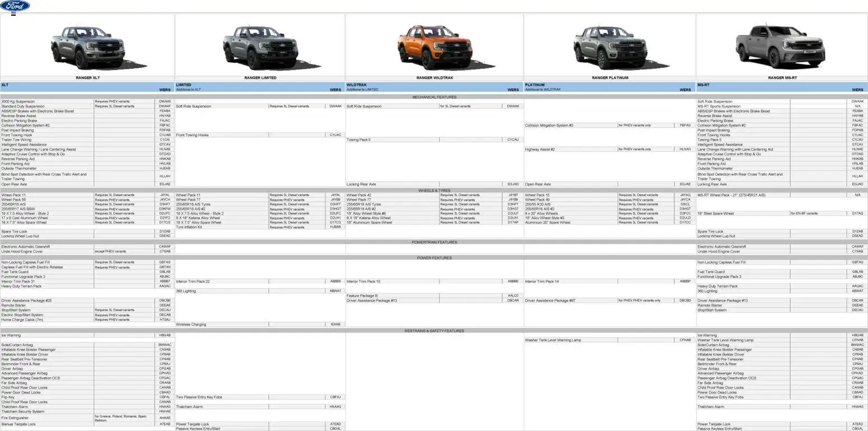
Task: Select the POWERTRAIN FEATURES section header
Action: pos(434,242)
